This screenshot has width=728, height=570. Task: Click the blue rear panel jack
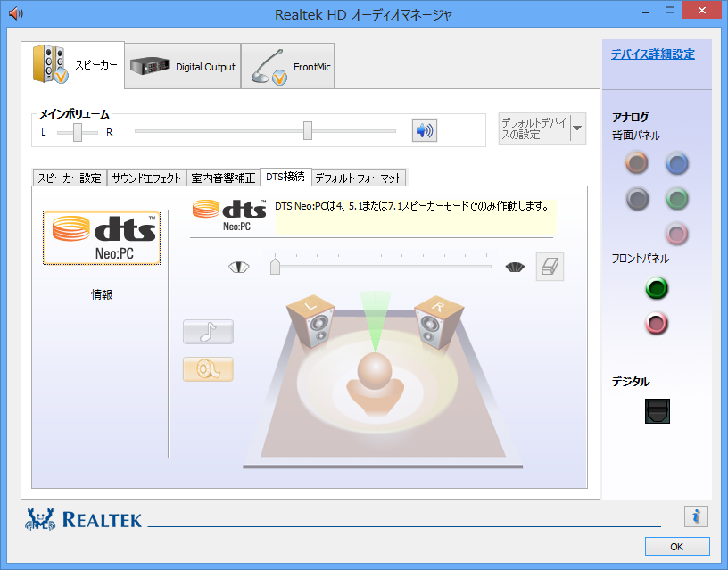(x=677, y=163)
